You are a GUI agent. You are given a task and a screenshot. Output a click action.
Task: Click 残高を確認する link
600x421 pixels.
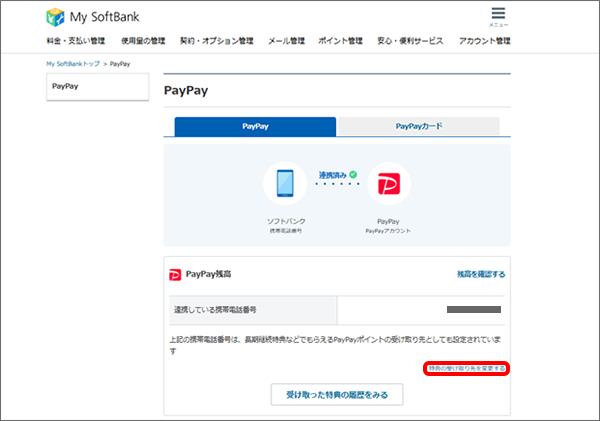tap(481, 274)
